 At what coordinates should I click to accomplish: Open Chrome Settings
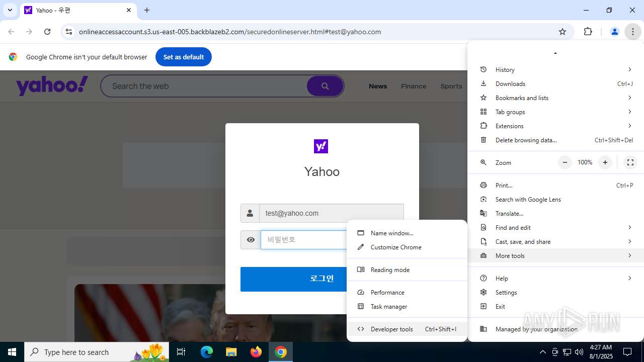[555, 292]
